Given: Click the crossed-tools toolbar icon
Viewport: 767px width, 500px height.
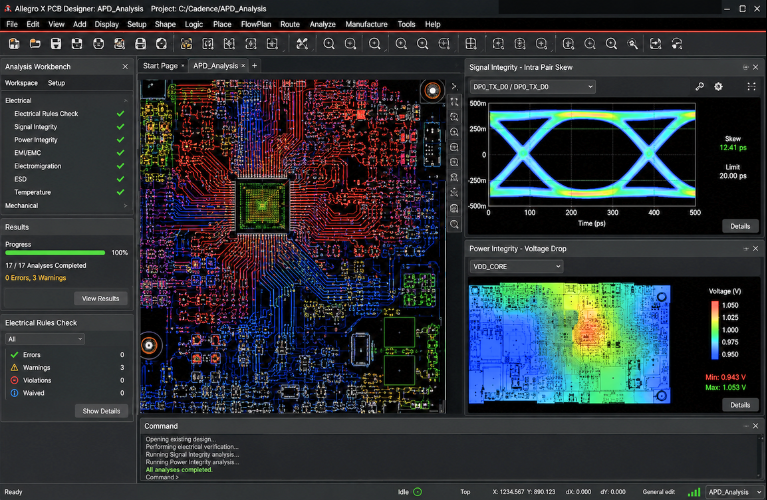Looking at the screenshot, I should [302, 44].
